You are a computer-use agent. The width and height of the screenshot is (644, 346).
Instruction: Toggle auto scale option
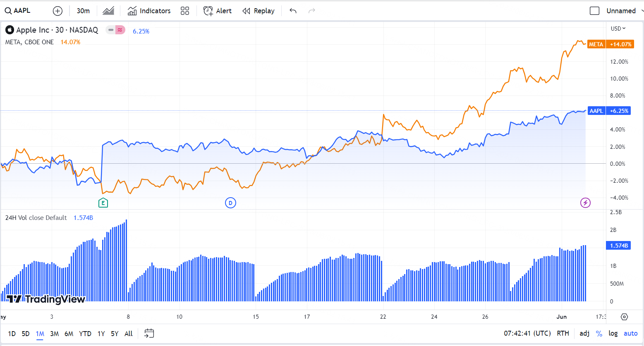point(630,334)
